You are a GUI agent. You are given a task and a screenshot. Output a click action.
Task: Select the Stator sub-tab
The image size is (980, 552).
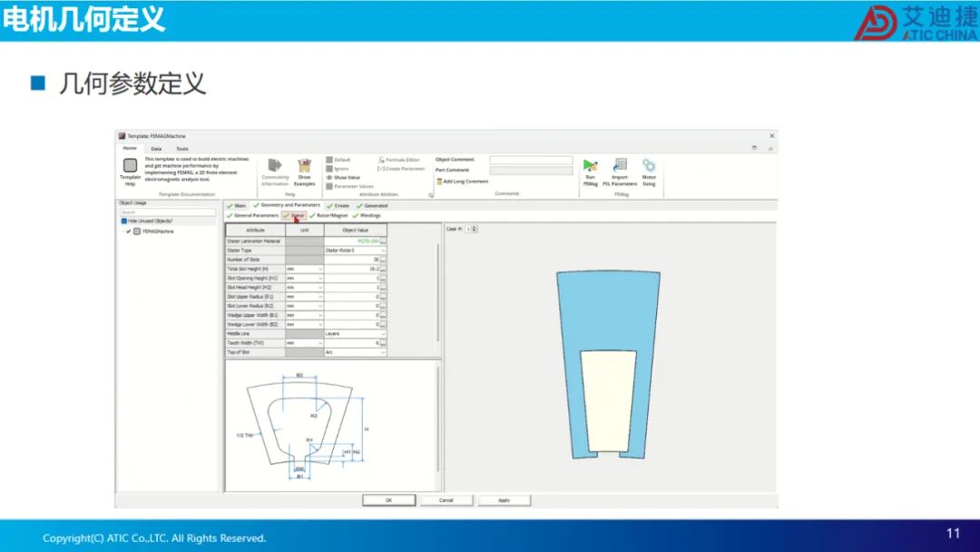(294, 216)
